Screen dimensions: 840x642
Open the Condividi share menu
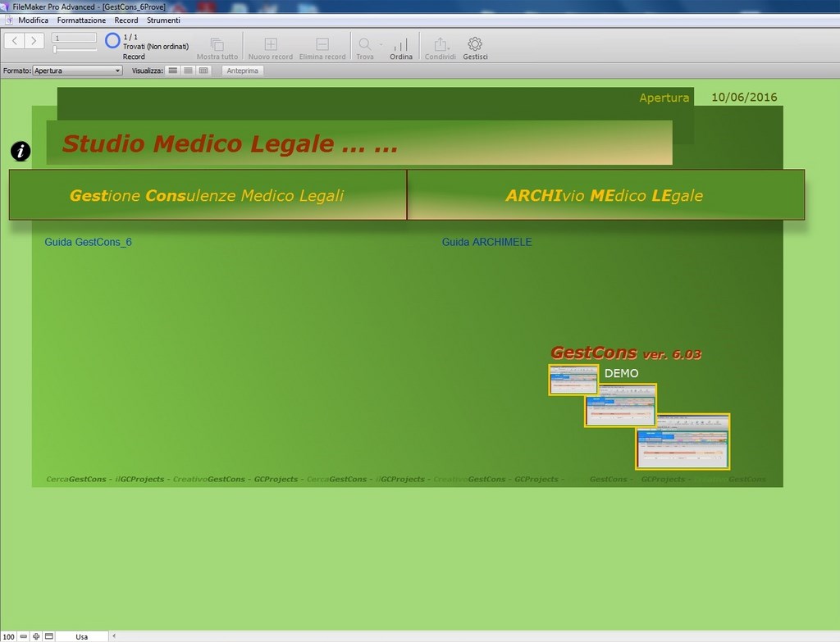tap(440, 48)
